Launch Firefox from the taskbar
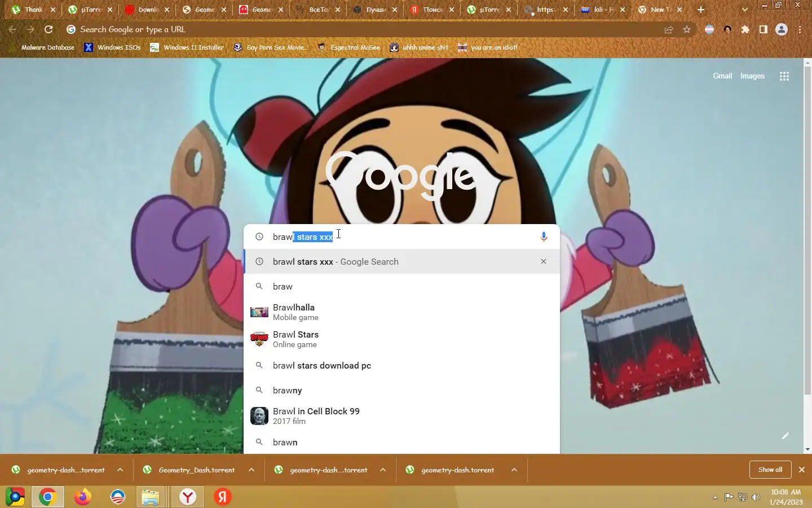 click(x=83, y=497)
